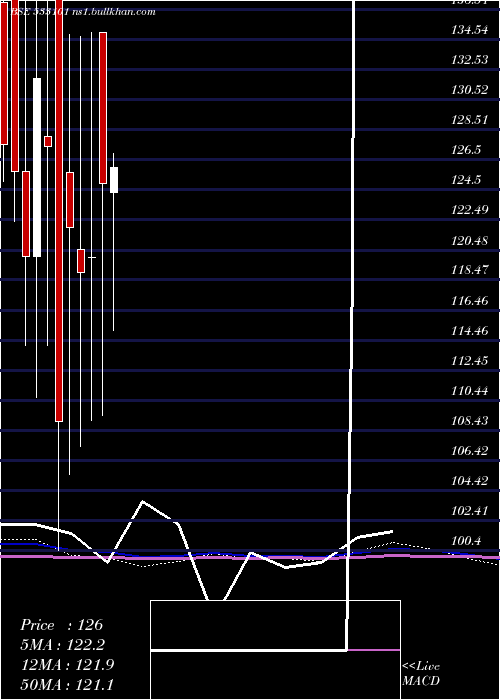The image size is (500, 700).
Task: Click the <<Live MACD label
Action: 421,673
